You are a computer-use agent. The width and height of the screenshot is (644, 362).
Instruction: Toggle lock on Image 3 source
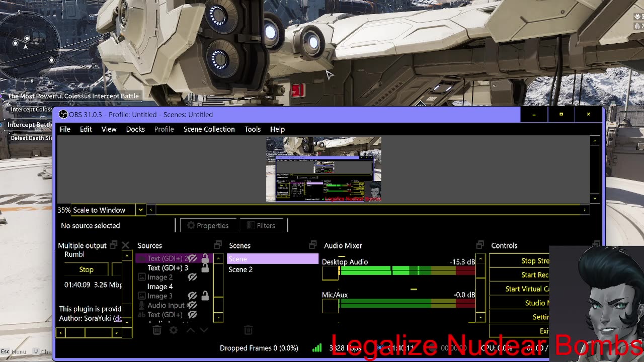click(x=205, y=296)
